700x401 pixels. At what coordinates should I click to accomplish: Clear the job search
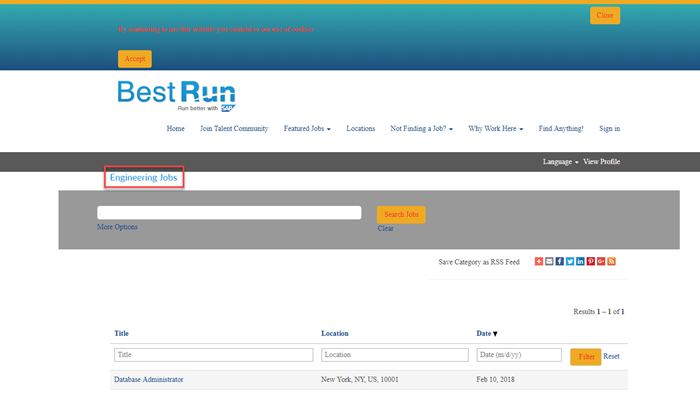[385, 229]
